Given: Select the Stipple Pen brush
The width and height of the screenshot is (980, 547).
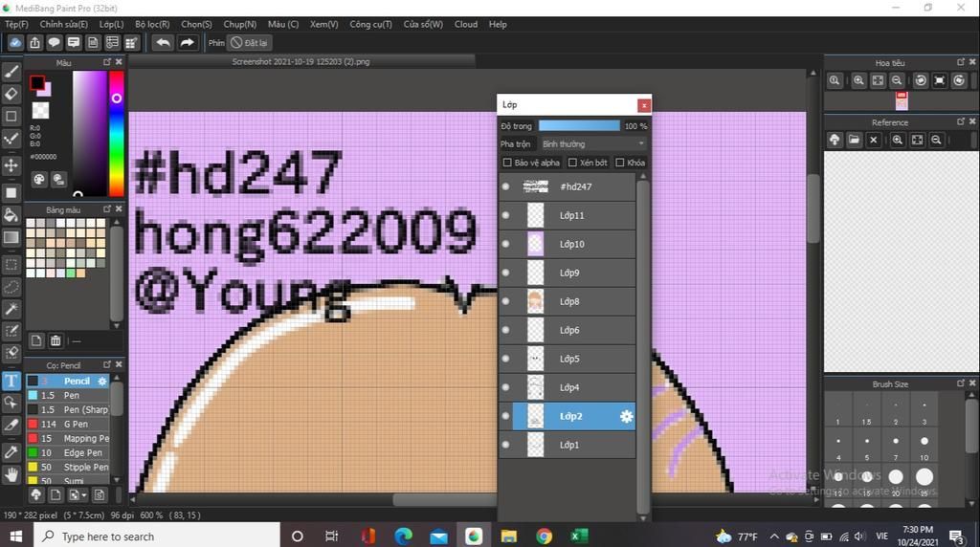Looking at the screenshot, I should 68,467.
